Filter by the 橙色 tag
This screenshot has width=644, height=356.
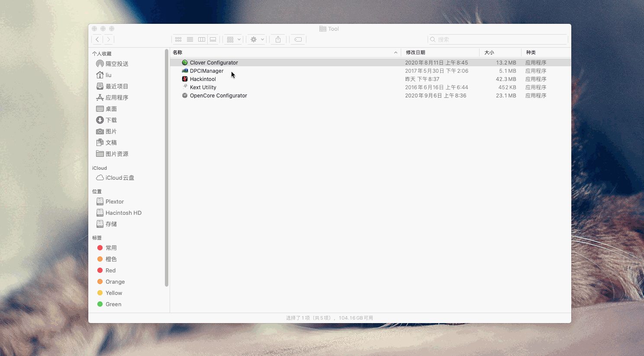[x=107, y=259]
